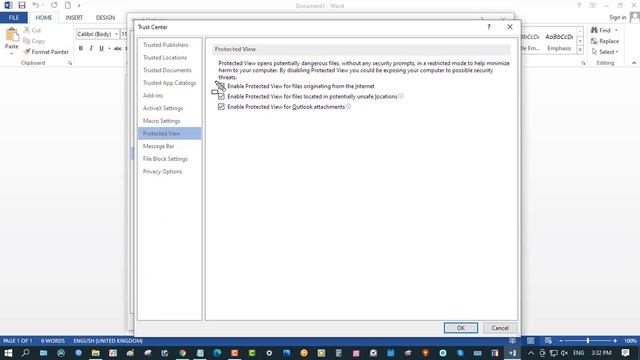The width and height of the screenshot is (640, 360).
Task: Click the Paste button in Clipboard group
Action: pos(12,41)
